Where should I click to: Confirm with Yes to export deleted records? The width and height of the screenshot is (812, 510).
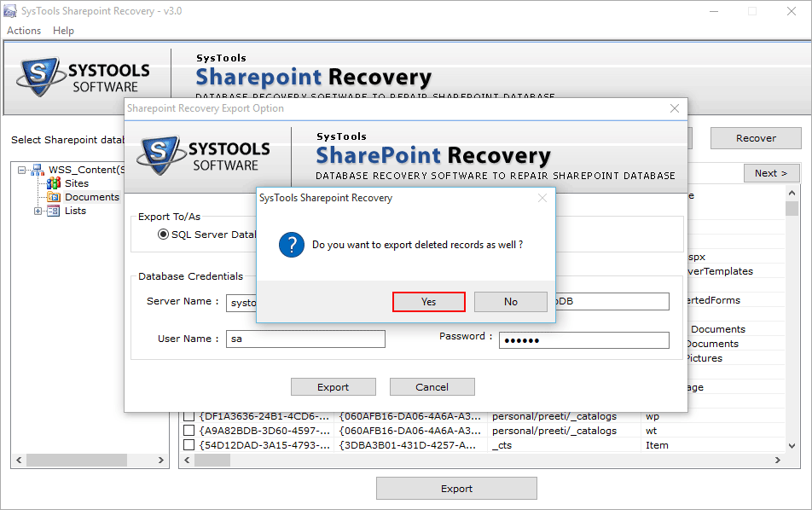point(429,302)
